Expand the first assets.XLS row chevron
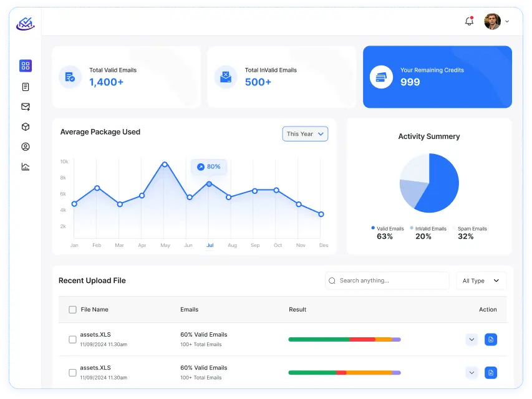 [472, 340]
